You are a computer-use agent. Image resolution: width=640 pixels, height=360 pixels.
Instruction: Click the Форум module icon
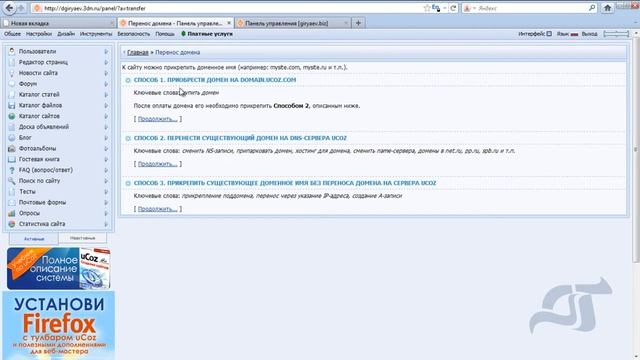tap(12, 84)
